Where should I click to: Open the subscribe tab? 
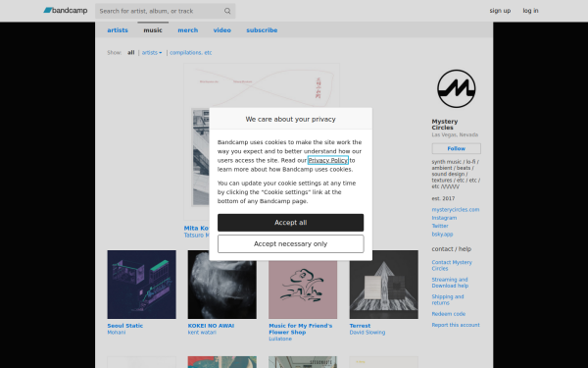262,30
